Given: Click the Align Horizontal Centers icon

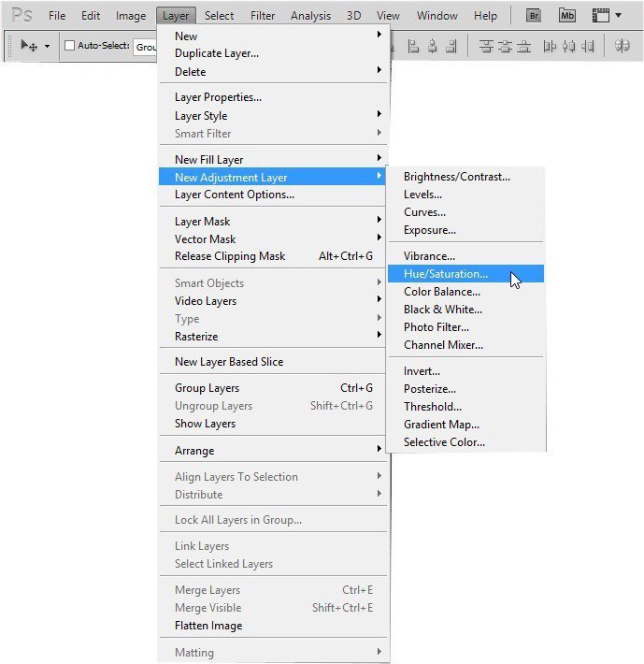Looking at the screenshot, I should 432,46.
